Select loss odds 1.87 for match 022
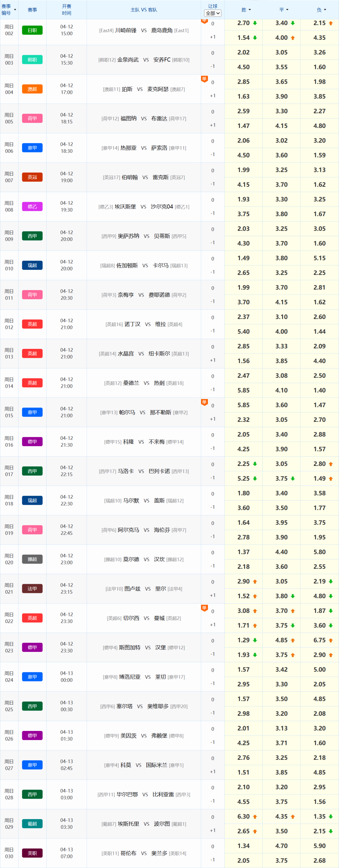 click(320, 610)
